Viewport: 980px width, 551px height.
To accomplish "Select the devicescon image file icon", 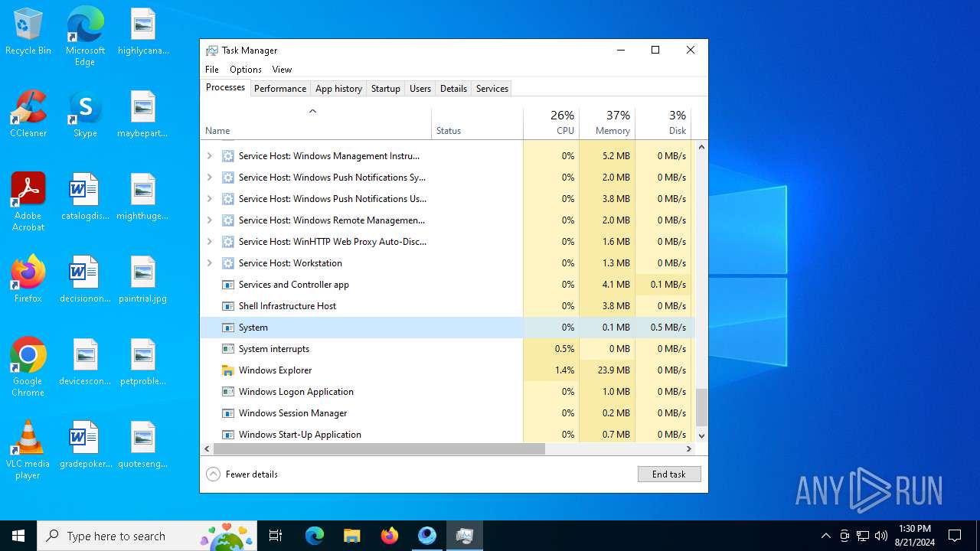I will pyautogui.click(x=85, y=362).
